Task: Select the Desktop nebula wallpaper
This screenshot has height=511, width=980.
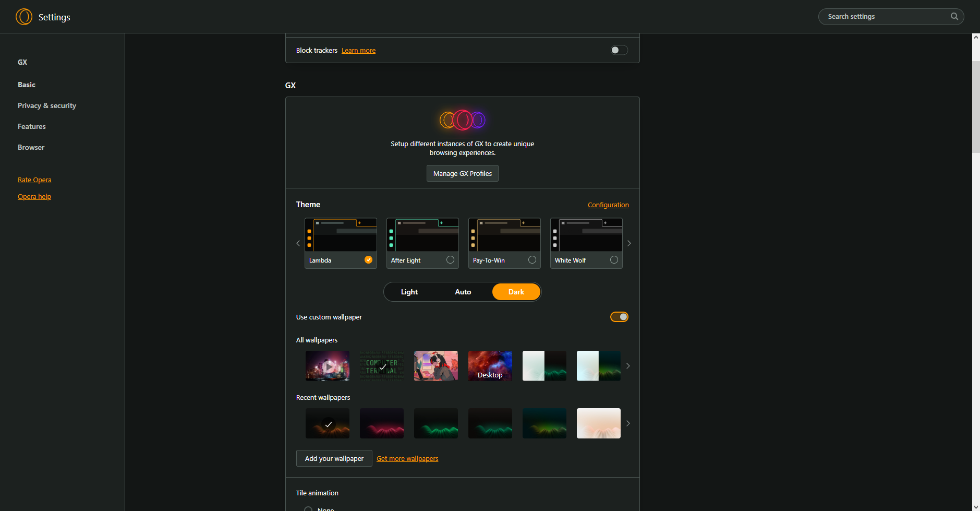Action: point(490,366)
